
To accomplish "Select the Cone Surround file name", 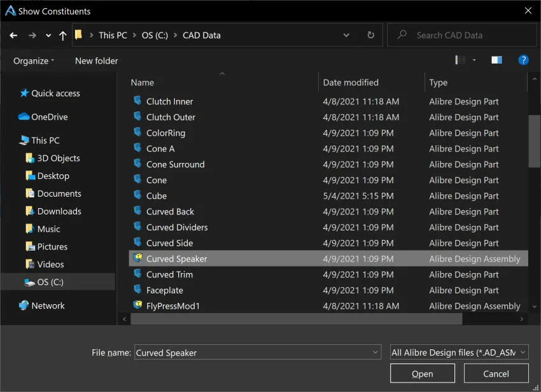I will coord(175,164).
